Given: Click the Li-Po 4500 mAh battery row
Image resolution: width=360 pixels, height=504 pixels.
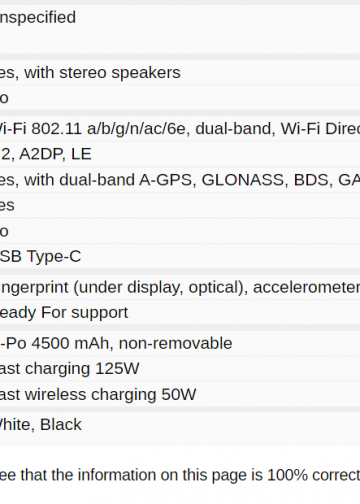Looking at the screenshot, I should [180, 343].
